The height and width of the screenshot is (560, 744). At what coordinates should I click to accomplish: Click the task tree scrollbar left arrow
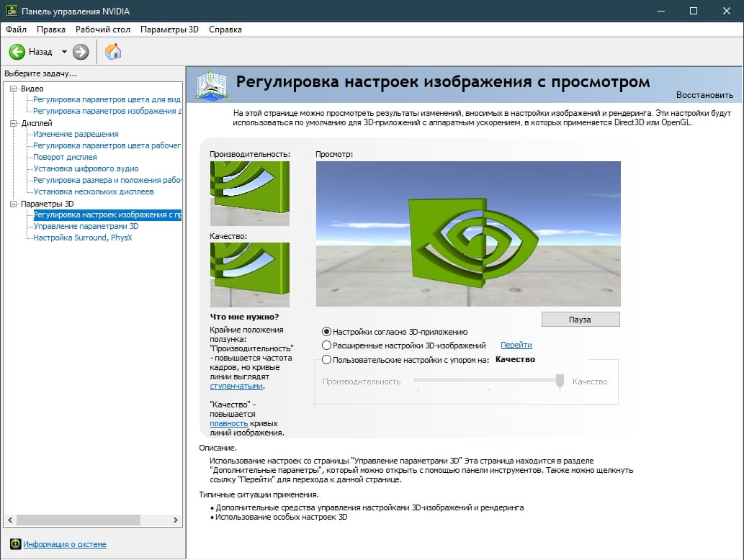(10, 520)
